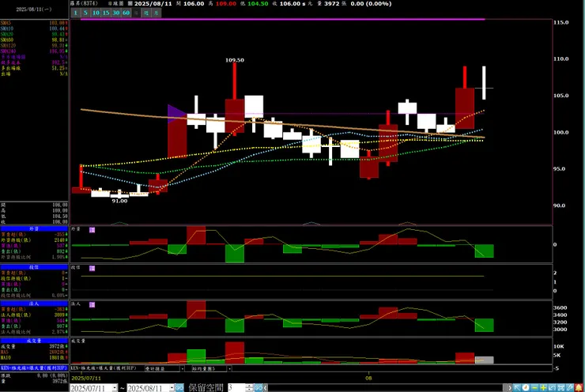Click the SMA60 legend row
This screenshot has width=585, height=392.
click(34, 40)
